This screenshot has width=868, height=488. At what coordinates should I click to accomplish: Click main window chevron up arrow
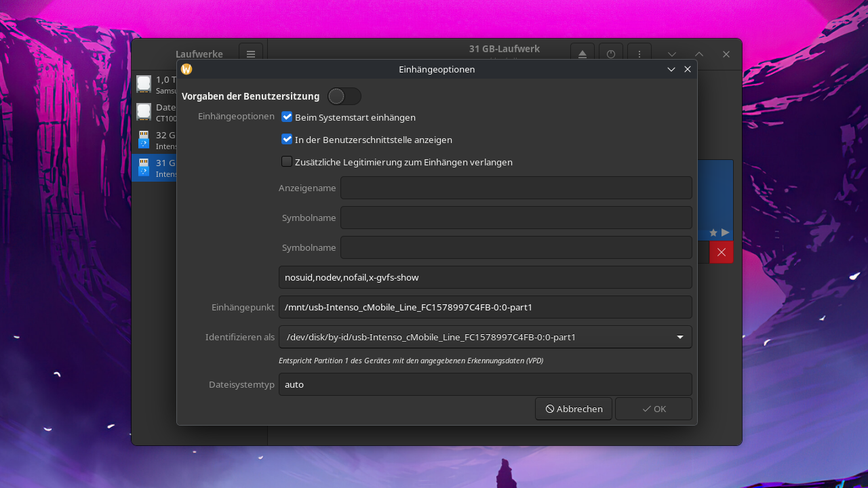699,54
